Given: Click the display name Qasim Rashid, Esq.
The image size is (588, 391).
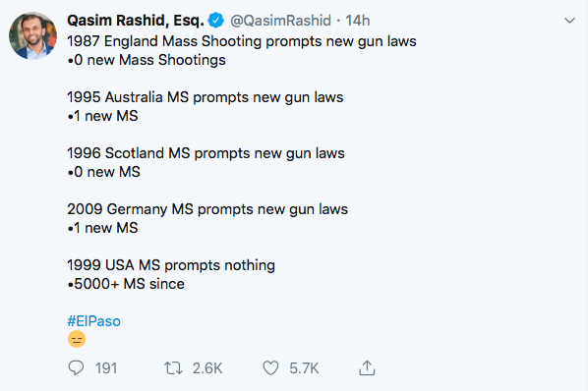Looking at the screenshot, I should pyautogui.click(x=136, y=21).
